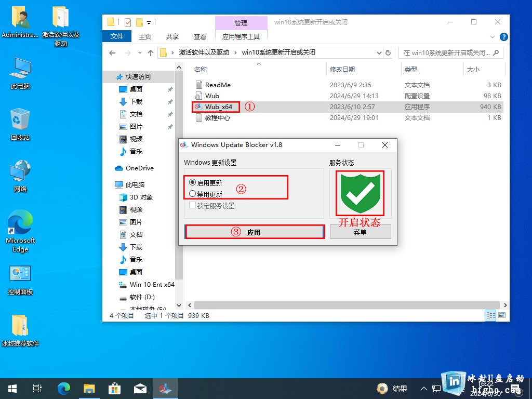The width and height of the screenshot is (532, 399).
Task: Open Microsoft Store from the taskbar
Action: [x=114, y=389]
